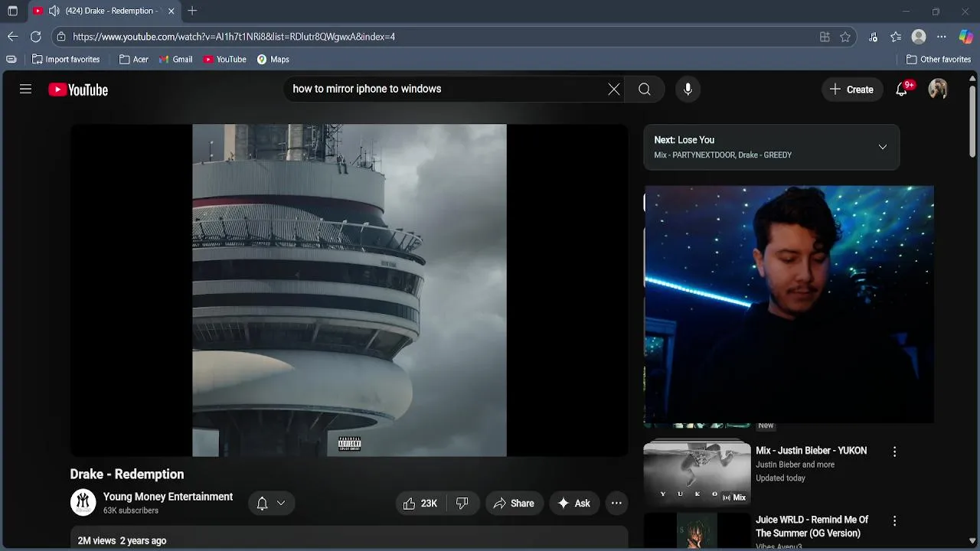Screen dimensions: 980x551
Task: Open Young Money Entertainment channel avatar
Action: [x=83, y=503]
